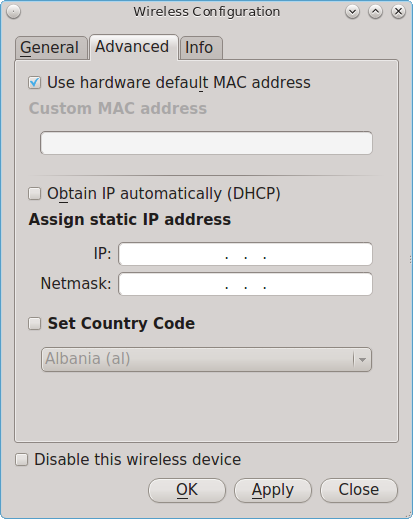This screenshot has height=519, width=413.
Task: Click the Netmask input field
Action: coord(245,284)
